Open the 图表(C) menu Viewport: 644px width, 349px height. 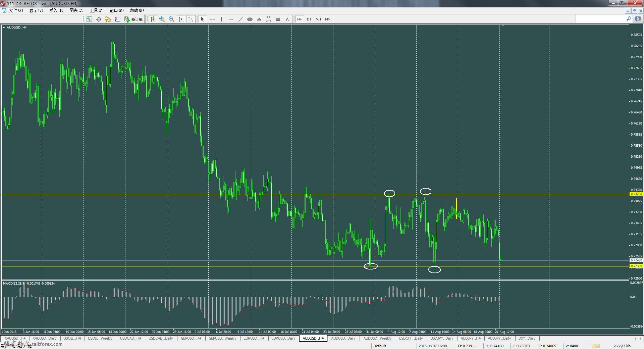tap(76, 10)
